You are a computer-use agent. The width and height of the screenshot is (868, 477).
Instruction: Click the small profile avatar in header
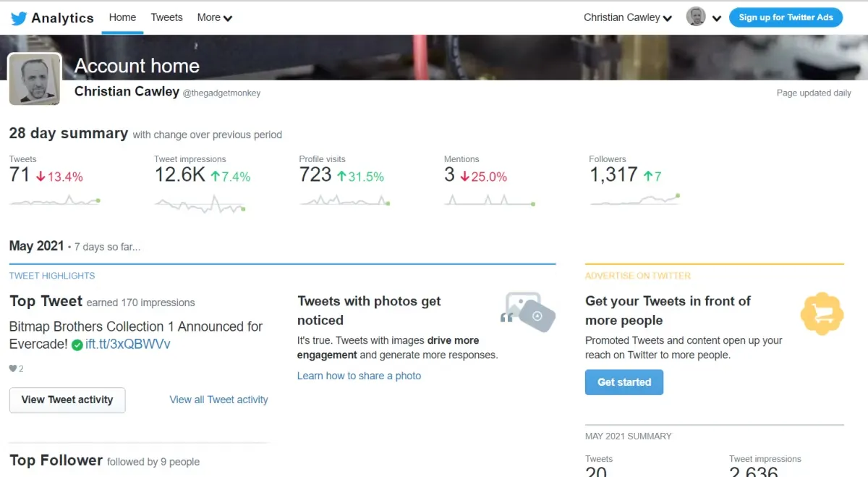pos(696,17)
